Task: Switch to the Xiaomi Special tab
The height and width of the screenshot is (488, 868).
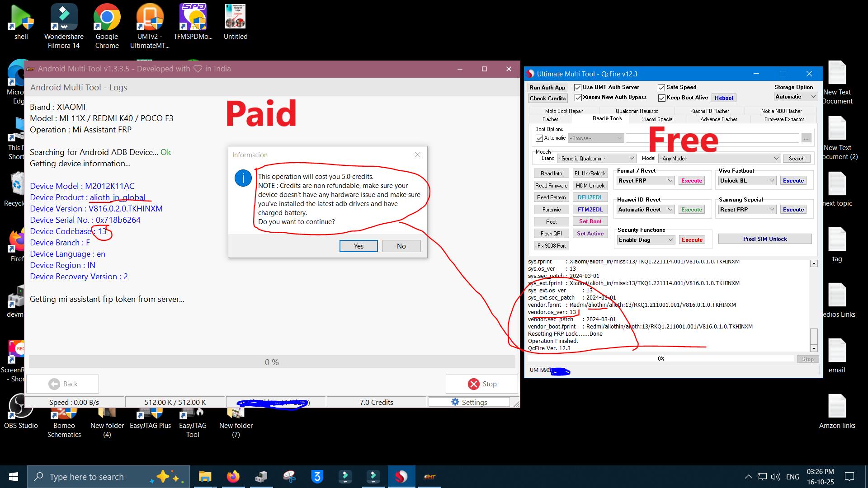Action: (657, 119)
